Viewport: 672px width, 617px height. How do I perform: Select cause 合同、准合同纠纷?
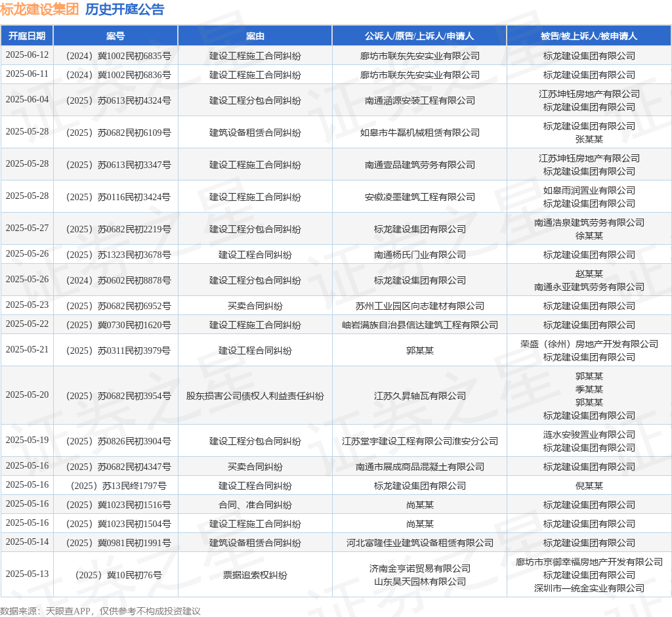tap(255, 505)
